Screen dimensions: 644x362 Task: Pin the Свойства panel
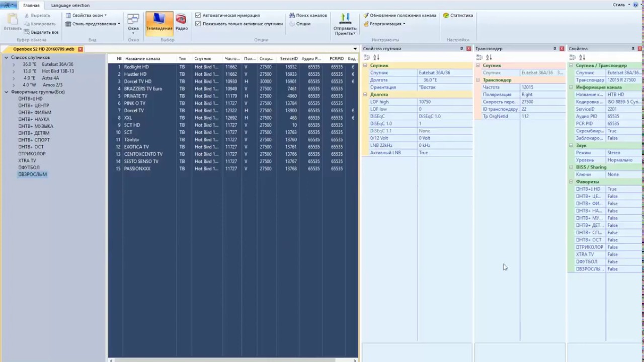click(633, 49)
